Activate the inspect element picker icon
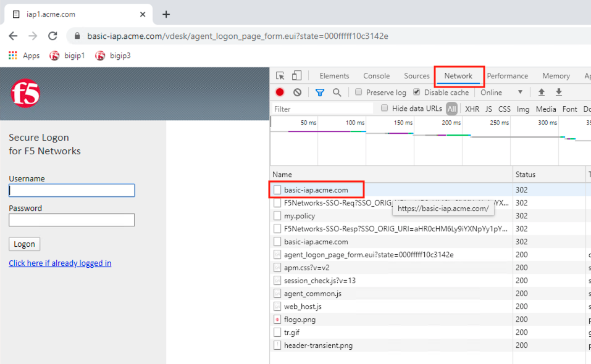This screenshot has width=591, height=364. [280, 76]
